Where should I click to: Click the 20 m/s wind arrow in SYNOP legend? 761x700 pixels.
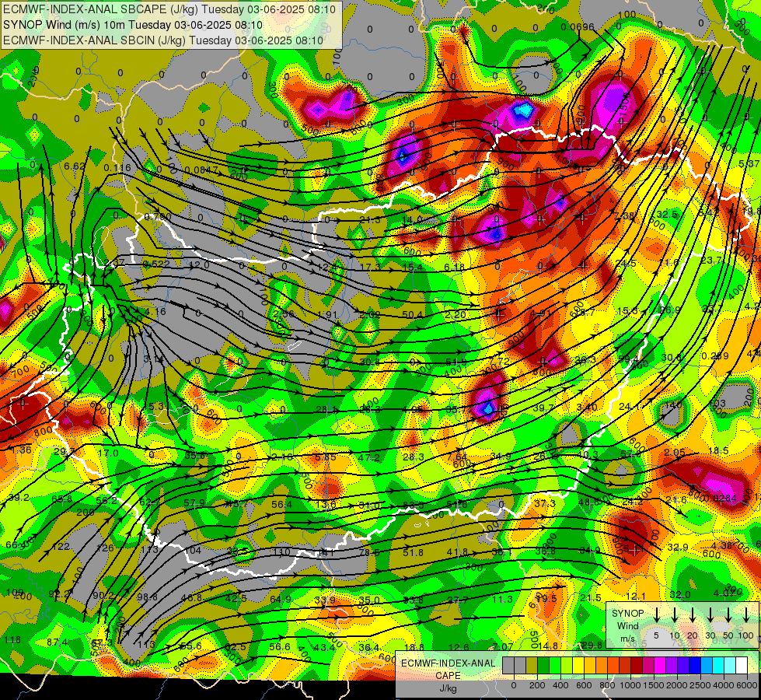point(693,614)
